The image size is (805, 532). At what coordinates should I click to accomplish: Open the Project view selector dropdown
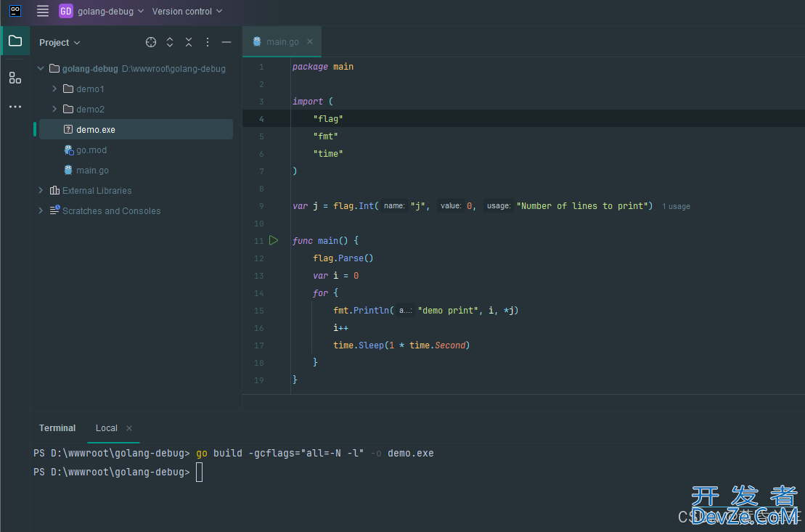pyautogui.click(x=60, y=43)
